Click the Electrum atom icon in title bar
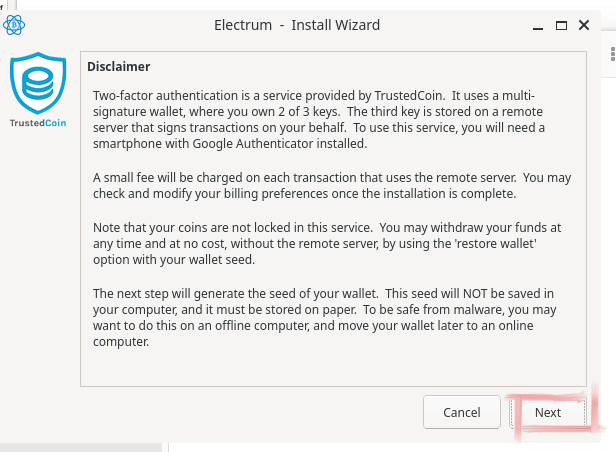The height and width of the screenshot is (452, 616). 16,24
